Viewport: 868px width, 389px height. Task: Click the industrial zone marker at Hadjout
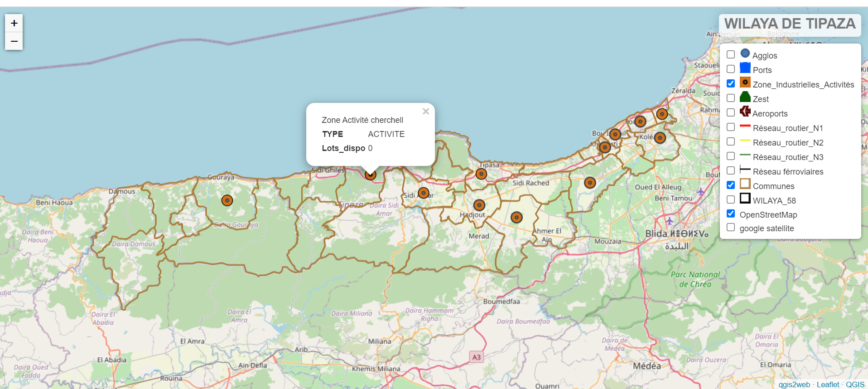point(479,205)
